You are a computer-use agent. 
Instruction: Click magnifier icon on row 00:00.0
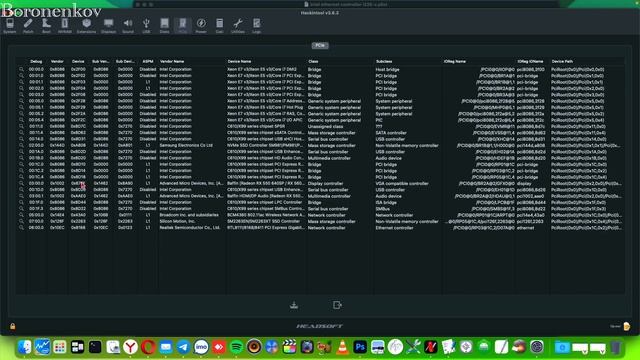click(21, 69)
